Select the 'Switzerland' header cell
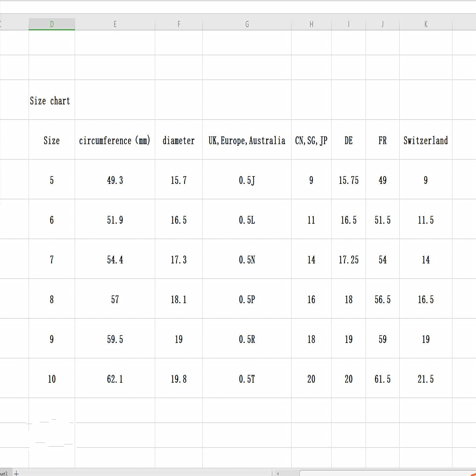Viewport: 476px width, 476px height. [x=426, y=140]
